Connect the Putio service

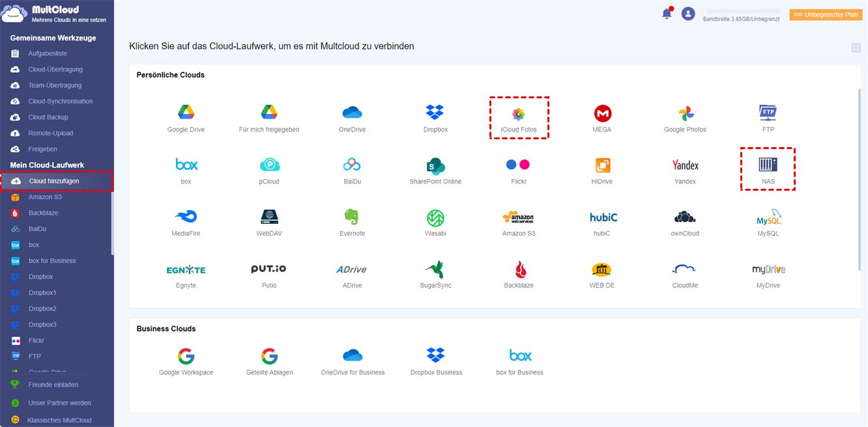click(x=269, y=275)
